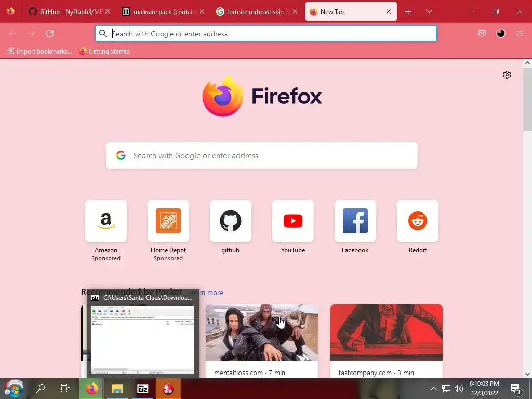Click the 7-Zip preview title path
Image resolution: width=532 pixels, height=399 pixels.
148,298
